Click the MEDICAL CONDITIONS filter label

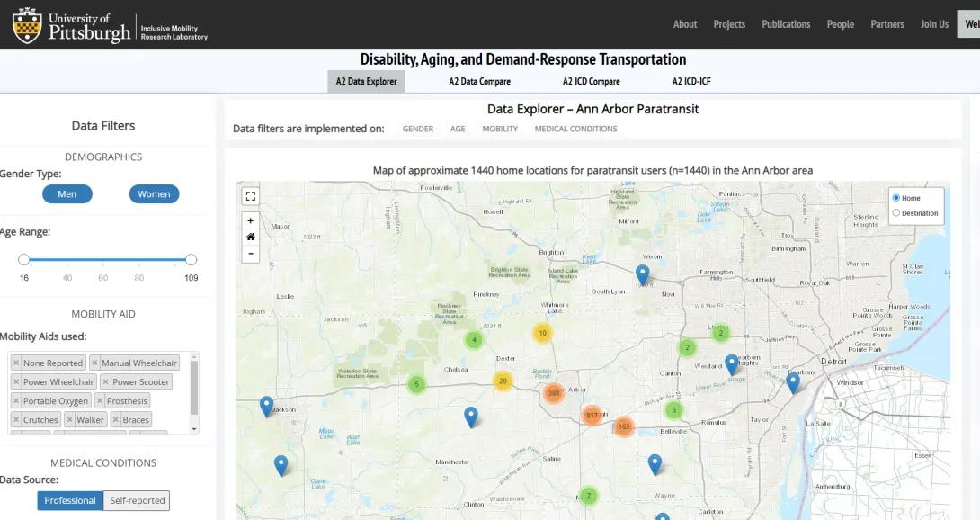click(575, 129)
